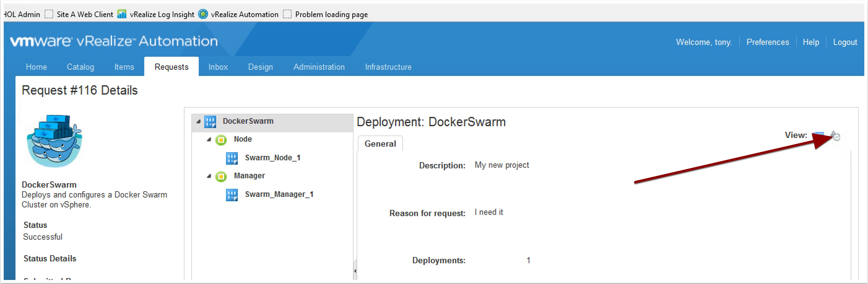The image size is (868, 284).
Task: Click the Deployments count value '1'
Action: click(x=528, y=260)
